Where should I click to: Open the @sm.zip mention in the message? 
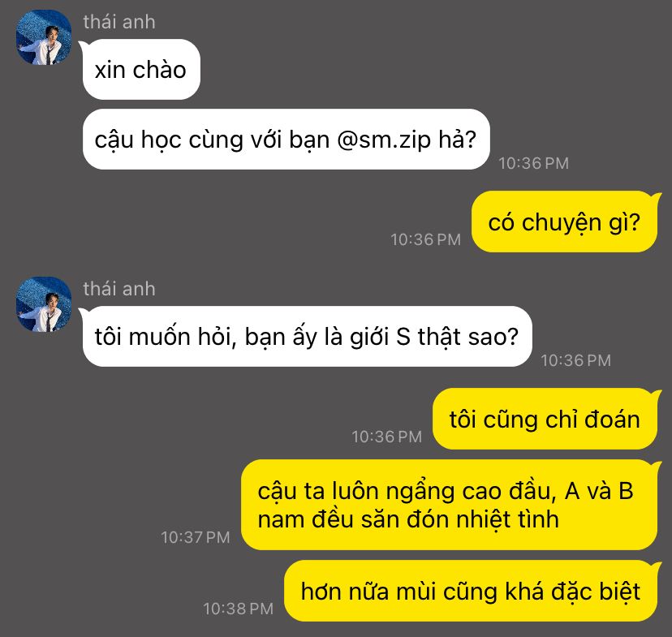[384, 140]
